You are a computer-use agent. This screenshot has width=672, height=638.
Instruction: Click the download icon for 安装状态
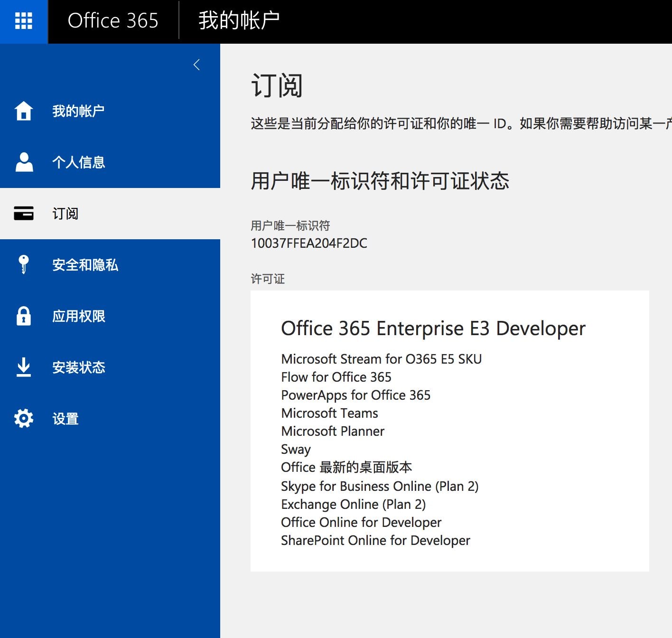[24, 367]
